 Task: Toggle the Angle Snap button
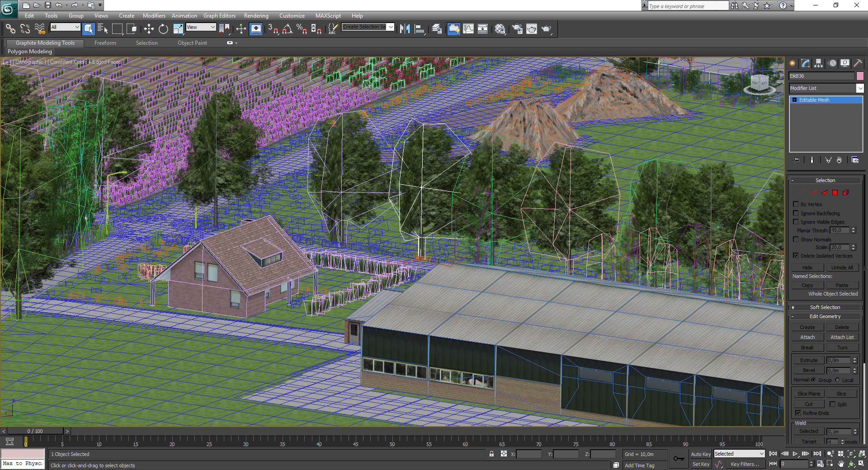click(288, 29)
